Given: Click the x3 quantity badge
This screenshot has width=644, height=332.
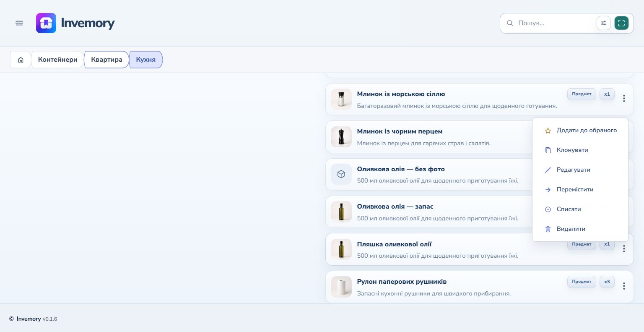Looking at the screenshot, I should tap(607, 282).
